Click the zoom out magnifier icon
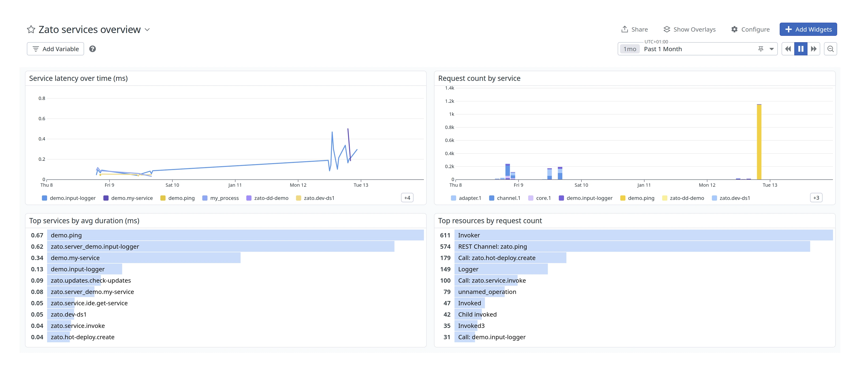Image resolution: width=868 pixels, height=380 pixels. point(830,49)
